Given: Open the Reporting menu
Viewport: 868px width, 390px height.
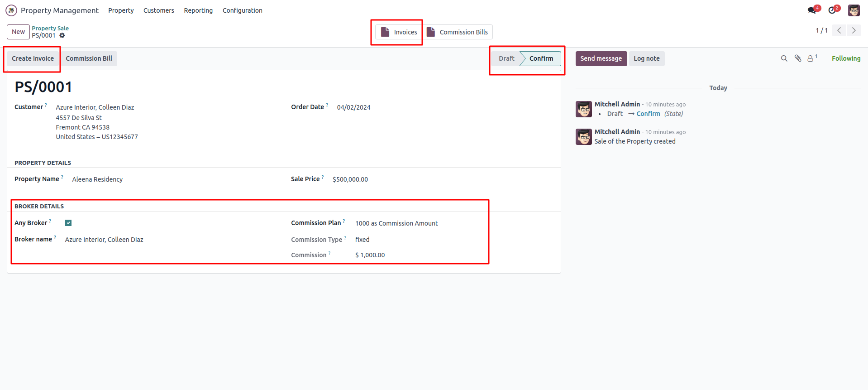Looking at the screenshot, I should pyautogui.click(x=198, y=10).
